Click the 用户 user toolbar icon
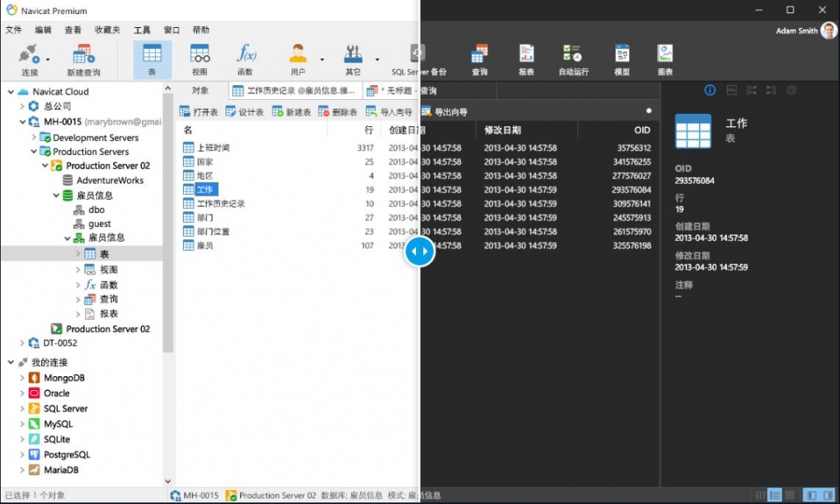 298,53
